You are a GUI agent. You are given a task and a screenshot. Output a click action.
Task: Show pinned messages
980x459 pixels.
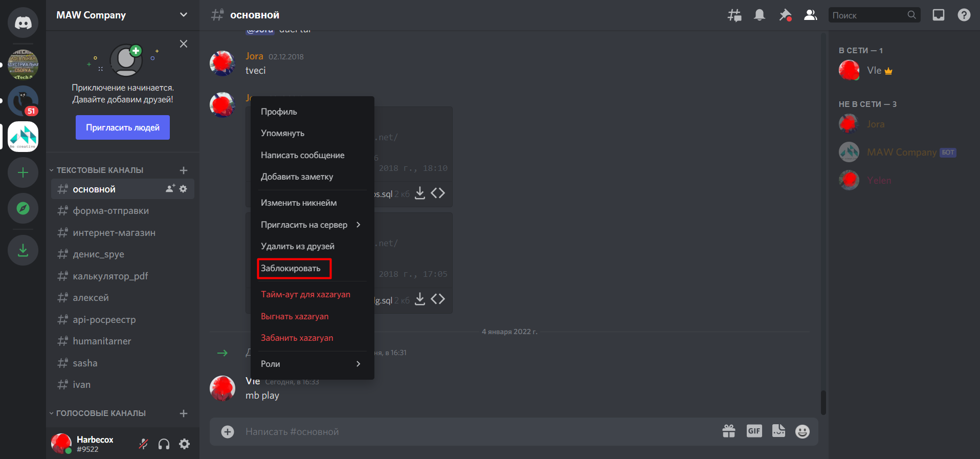point(785,15)
